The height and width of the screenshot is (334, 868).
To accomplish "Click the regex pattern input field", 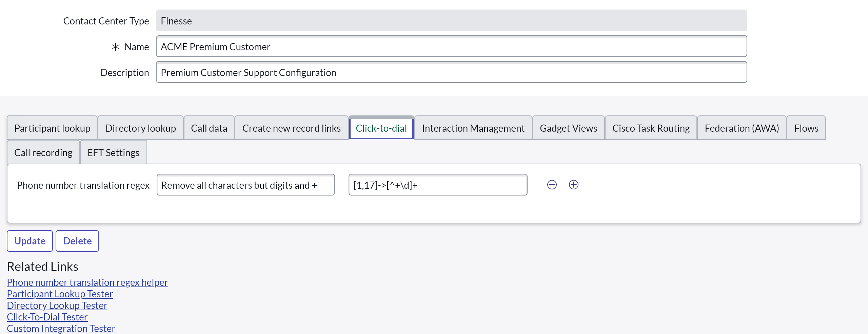I will point(437,185).
